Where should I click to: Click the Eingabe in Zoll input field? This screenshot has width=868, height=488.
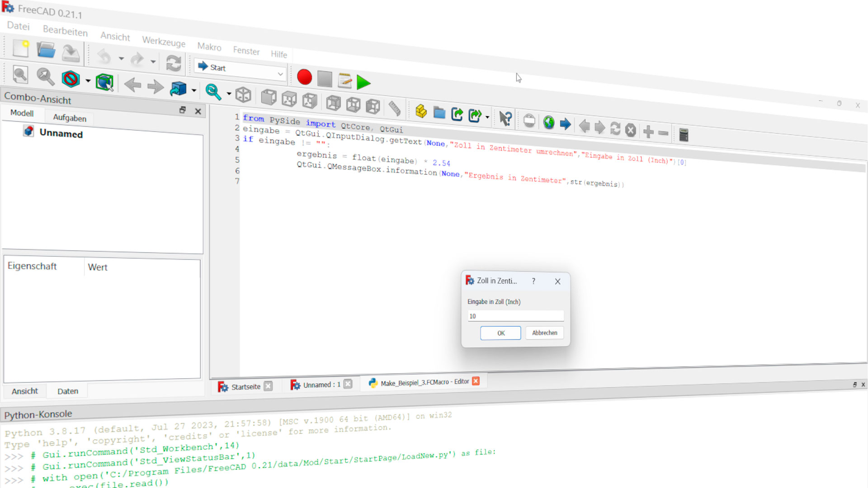click(515, 316)
